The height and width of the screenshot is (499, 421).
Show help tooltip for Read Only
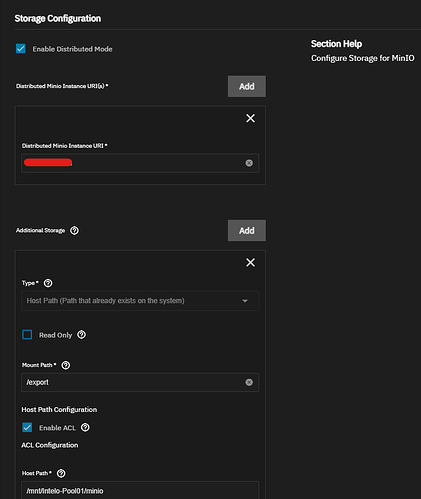pos(81,335)
